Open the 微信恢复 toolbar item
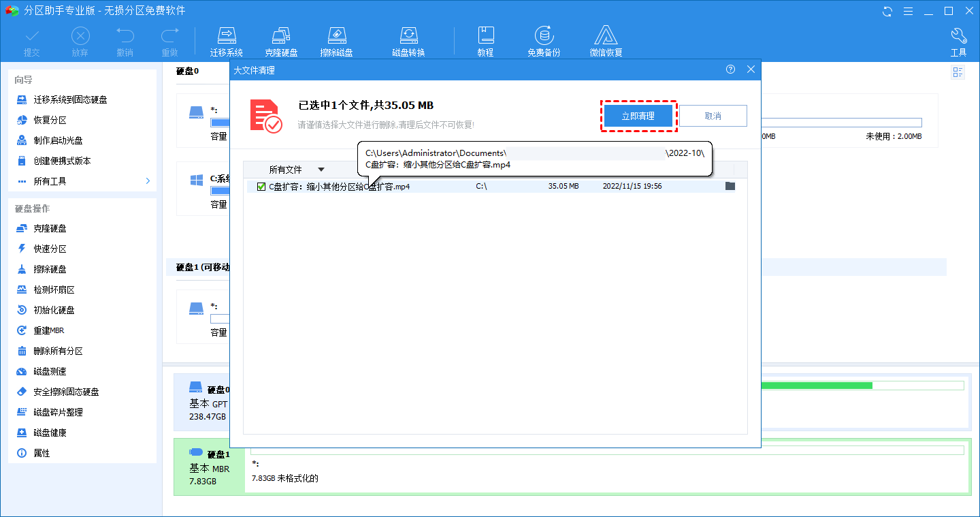Screen dimensions: 980x517 click(x=606, y=42)
